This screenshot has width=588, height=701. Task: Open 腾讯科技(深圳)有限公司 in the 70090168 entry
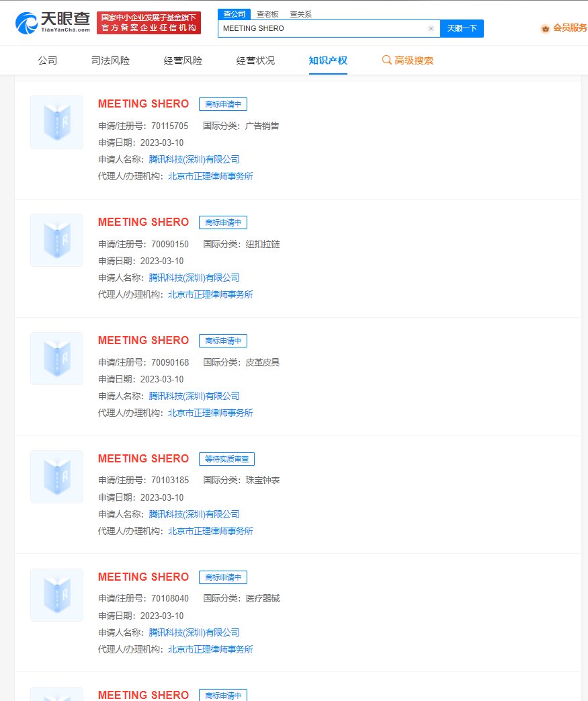pos(194,396)
